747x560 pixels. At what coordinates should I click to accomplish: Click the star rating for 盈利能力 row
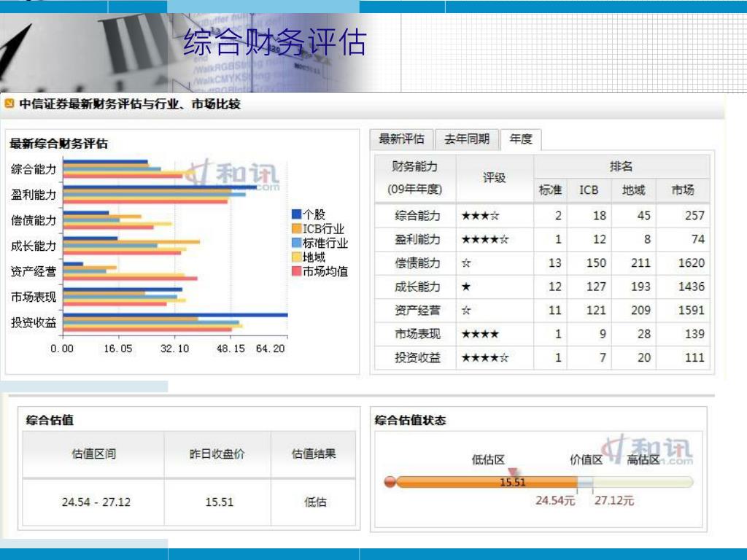[485, 239]
